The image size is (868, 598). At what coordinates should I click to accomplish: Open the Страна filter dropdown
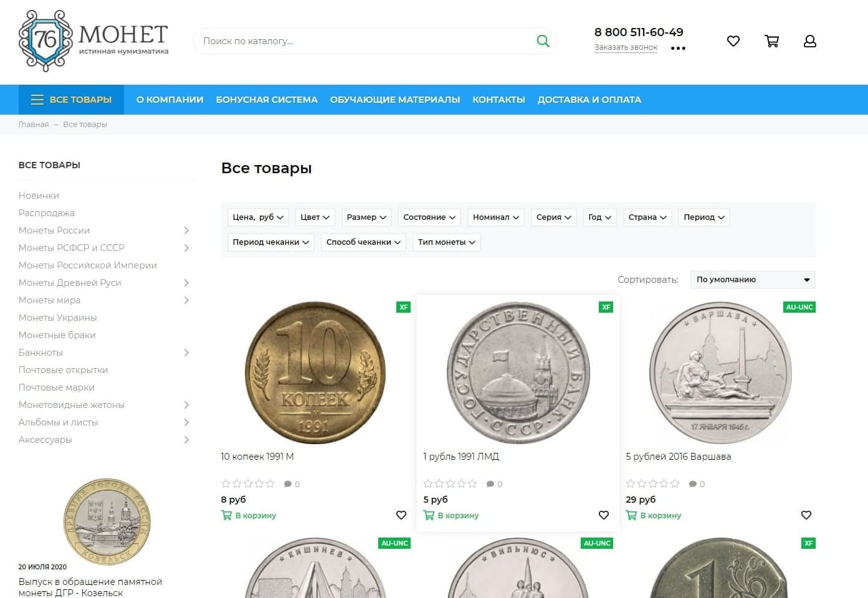647,217
